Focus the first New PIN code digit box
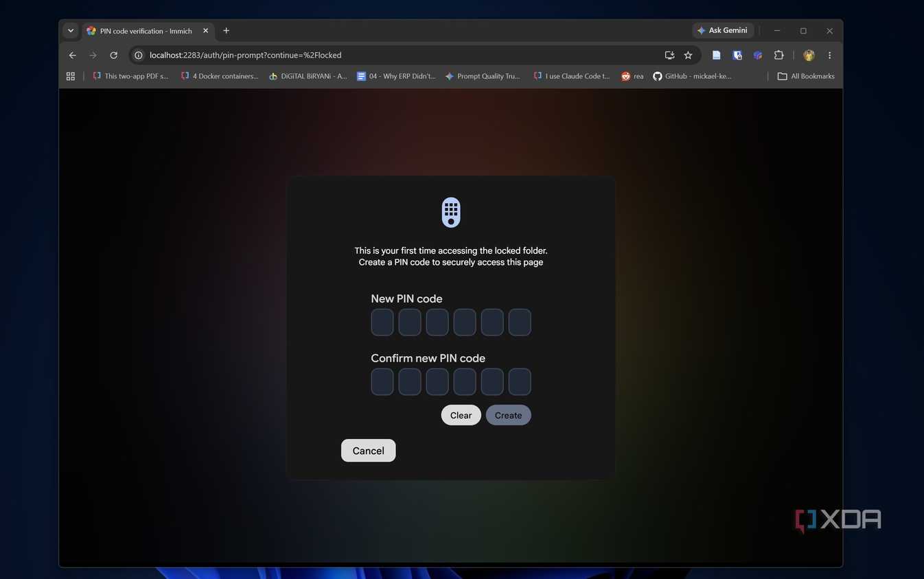This screenshot has width=924, height=579. click(382, 322)
